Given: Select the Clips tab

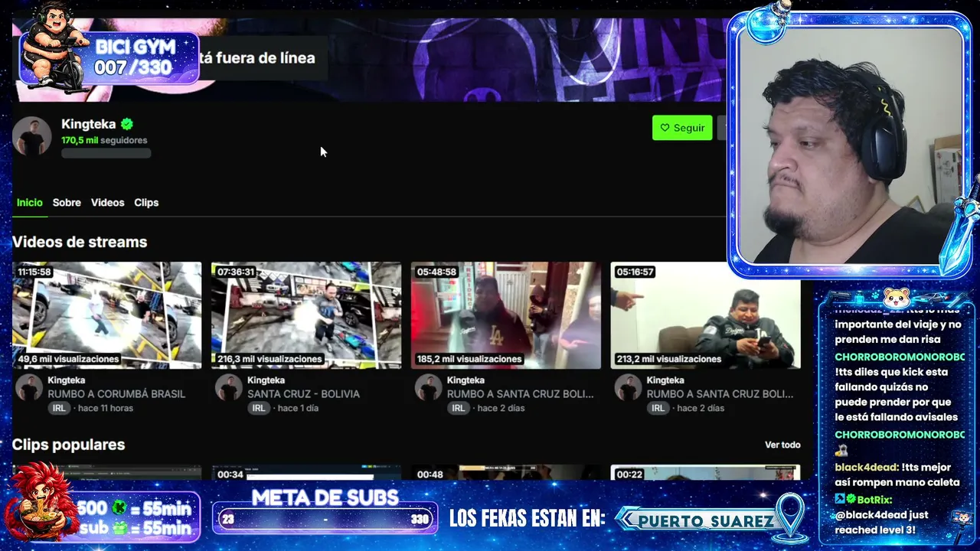Looking at the screenshot, I should [146, 203].
